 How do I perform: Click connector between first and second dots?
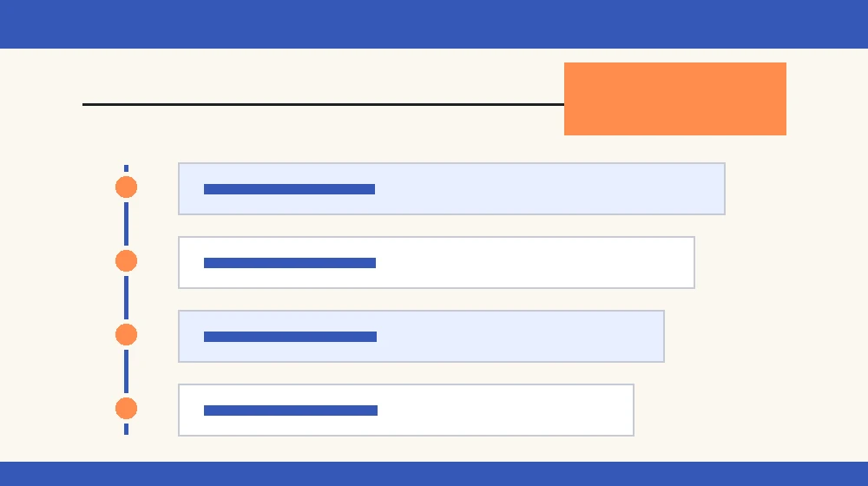point(126,224)
